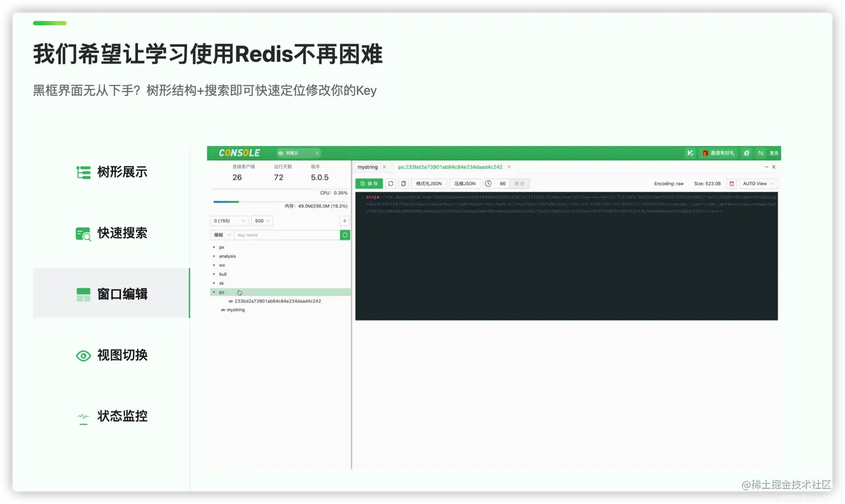Screen dimensions: 845x504
Task: Close the mystring editor tab
Action: pos(384,167)
